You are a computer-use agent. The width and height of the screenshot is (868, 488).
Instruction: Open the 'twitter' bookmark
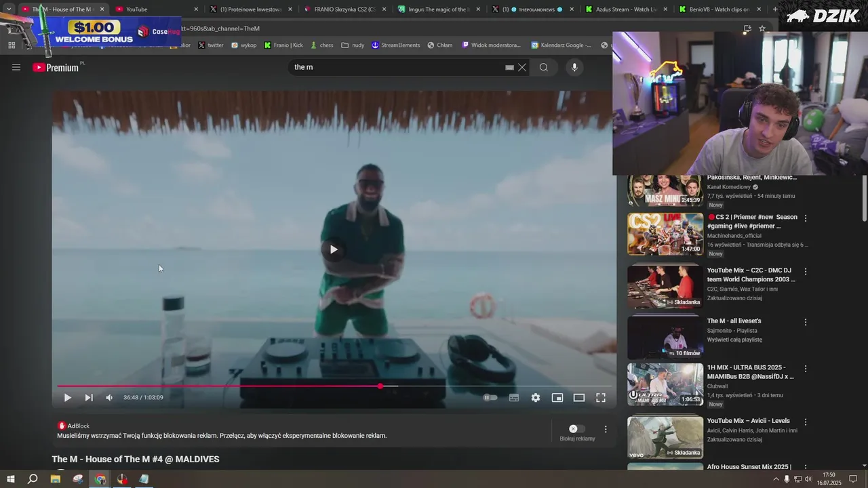[211, 45]
